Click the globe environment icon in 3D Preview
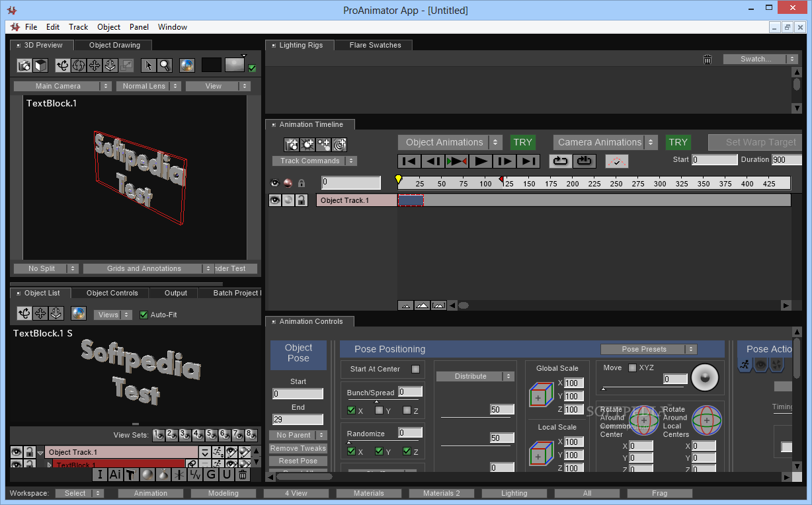 tap(187, 65)
